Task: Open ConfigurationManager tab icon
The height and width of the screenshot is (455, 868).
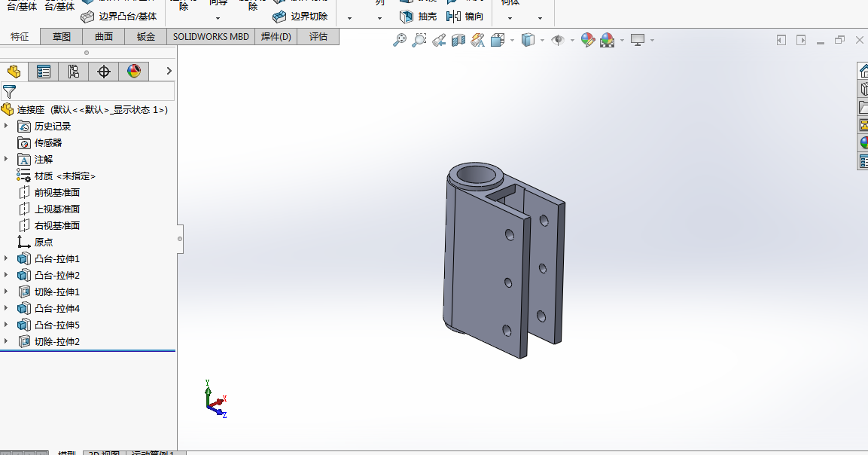Action: point(74,72)
